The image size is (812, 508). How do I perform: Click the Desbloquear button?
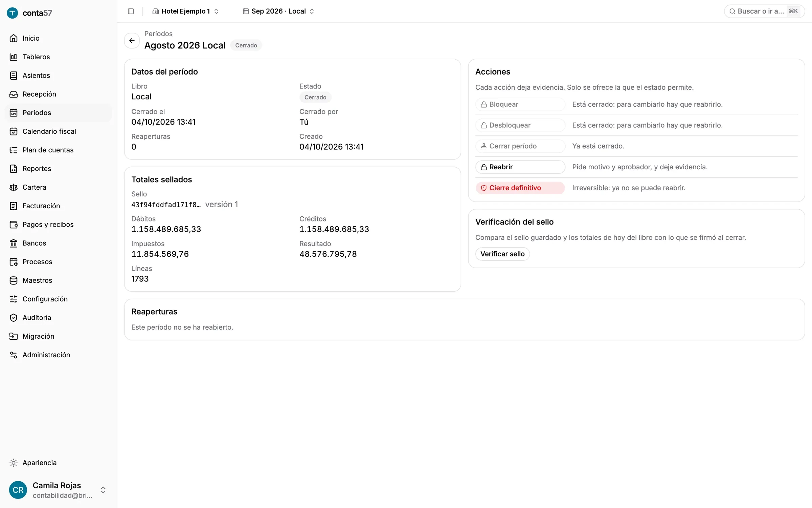pyautogui.click(x=520, y=125)
